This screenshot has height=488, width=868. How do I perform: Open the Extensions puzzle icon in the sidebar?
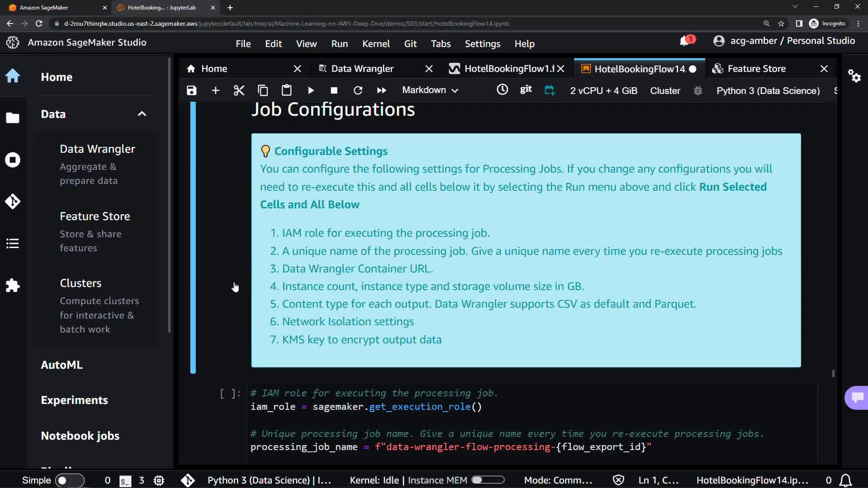[13, 286]
